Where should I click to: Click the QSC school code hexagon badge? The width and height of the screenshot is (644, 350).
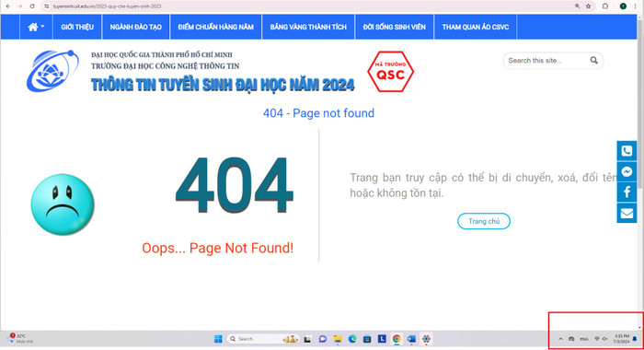[x=391, y=72]
